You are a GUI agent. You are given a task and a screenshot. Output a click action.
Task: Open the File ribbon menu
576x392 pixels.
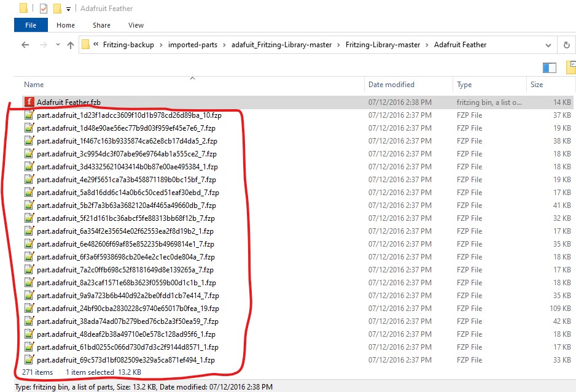[x=30, y=25]
